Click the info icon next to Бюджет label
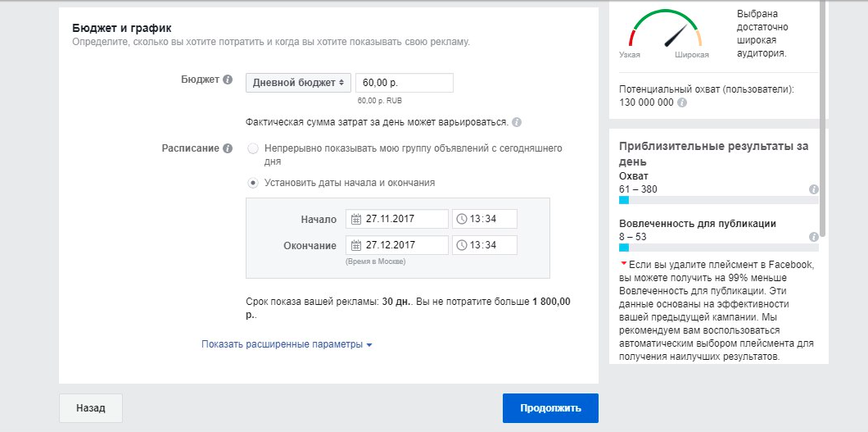 [228, 80]
